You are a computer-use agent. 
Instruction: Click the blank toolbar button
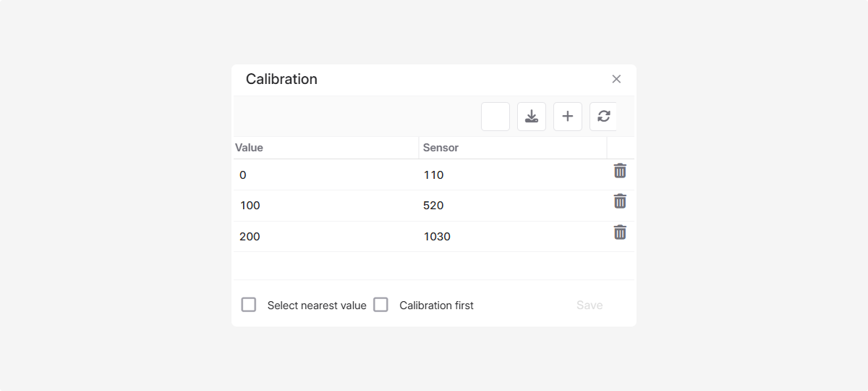(x=495, y=117)
